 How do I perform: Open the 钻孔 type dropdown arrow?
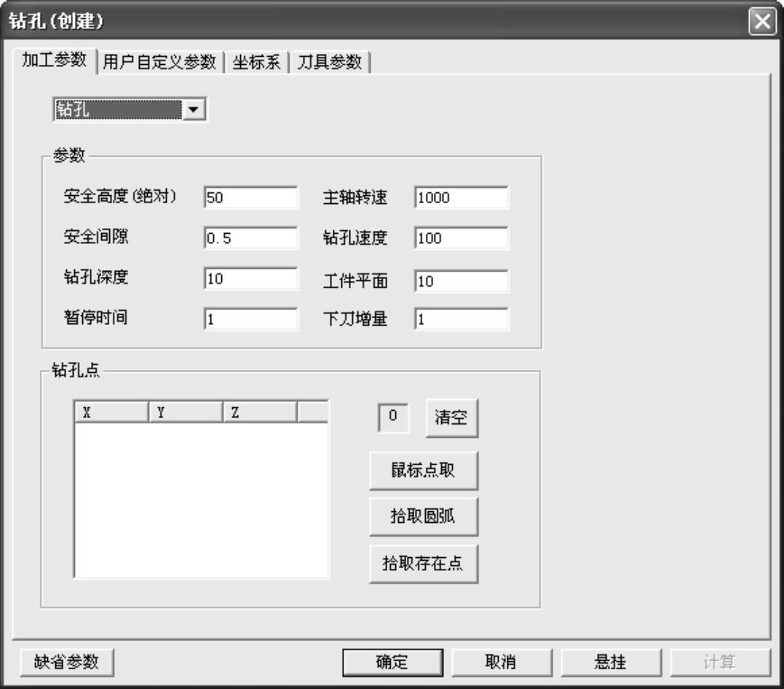point(194,110)
